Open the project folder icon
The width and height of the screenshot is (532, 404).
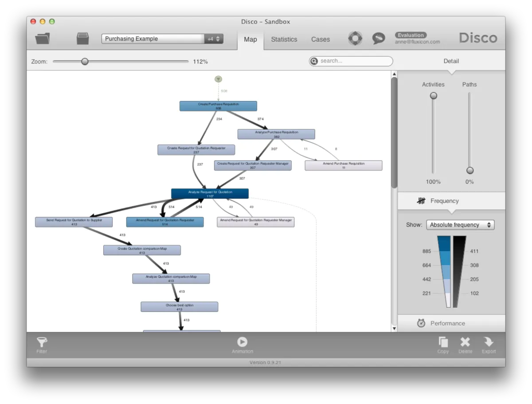click(43, 39)
